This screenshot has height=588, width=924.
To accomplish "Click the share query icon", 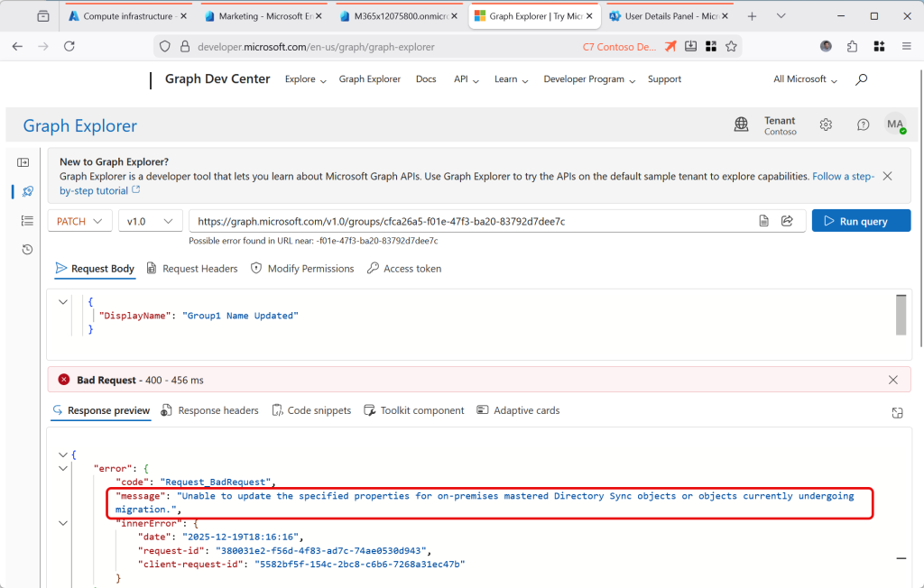I will (787, 221).
